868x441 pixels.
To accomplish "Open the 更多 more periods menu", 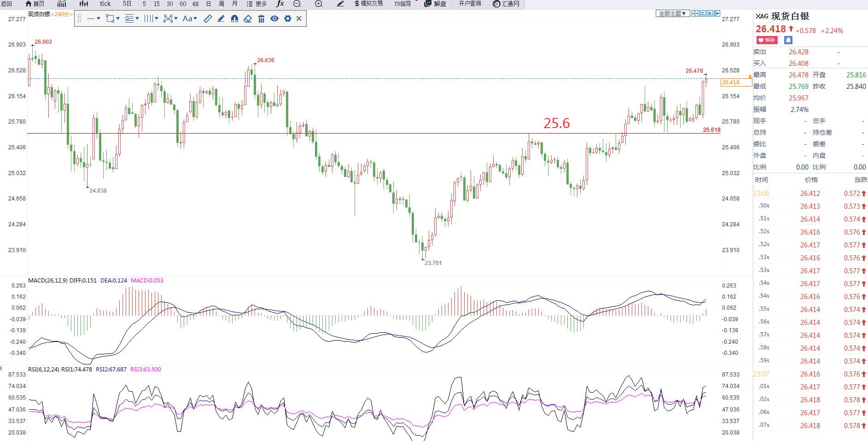I will coord(257,4).
